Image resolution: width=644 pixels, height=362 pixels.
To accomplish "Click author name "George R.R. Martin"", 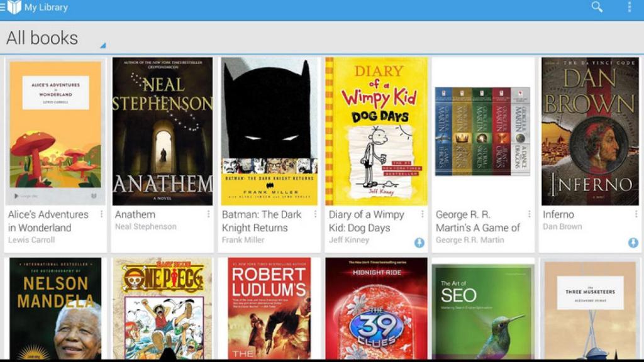I will click(470, 239).
